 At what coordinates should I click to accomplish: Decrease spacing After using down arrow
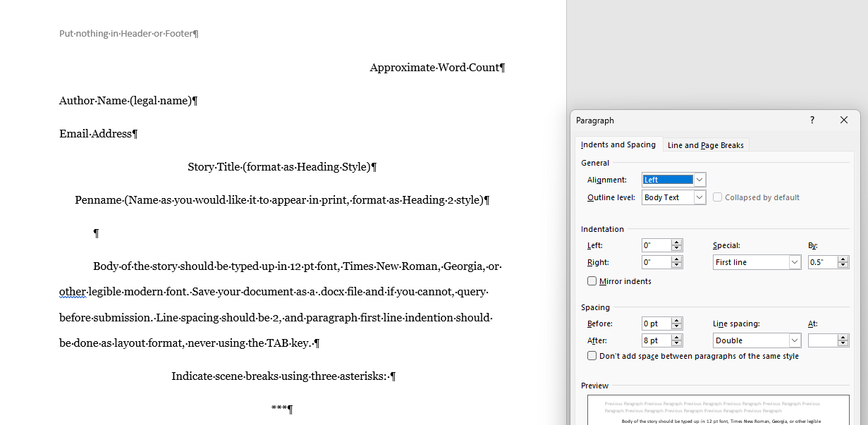(x=677, y=344)
